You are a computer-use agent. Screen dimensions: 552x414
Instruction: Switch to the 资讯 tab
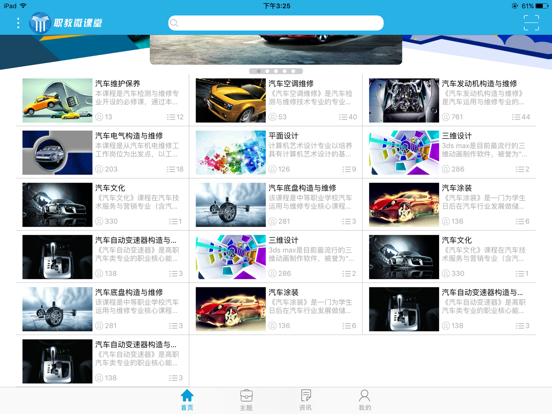pos(305,400)
